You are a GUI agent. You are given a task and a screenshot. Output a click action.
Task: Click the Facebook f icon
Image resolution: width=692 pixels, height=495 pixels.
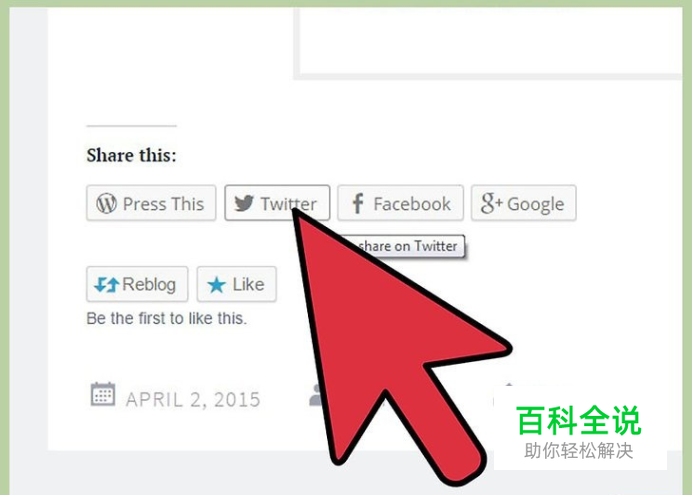click(358, 203)
